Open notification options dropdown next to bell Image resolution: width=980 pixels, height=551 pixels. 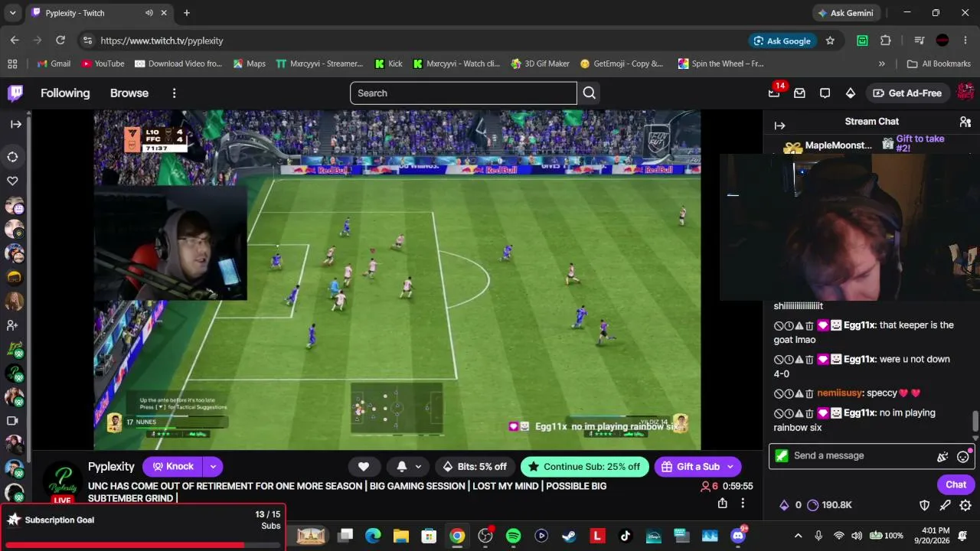[x=418, y=467]
